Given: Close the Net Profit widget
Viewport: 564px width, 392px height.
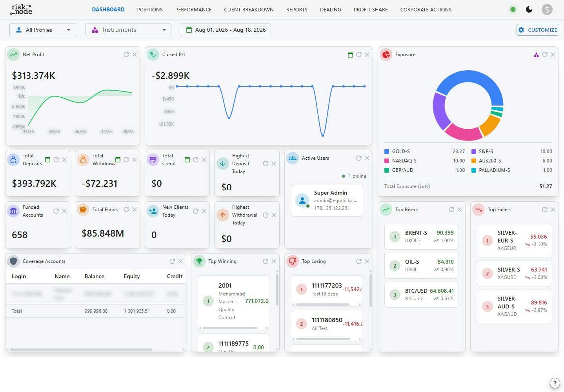Looking at the screenshot, I should [135, 55].
